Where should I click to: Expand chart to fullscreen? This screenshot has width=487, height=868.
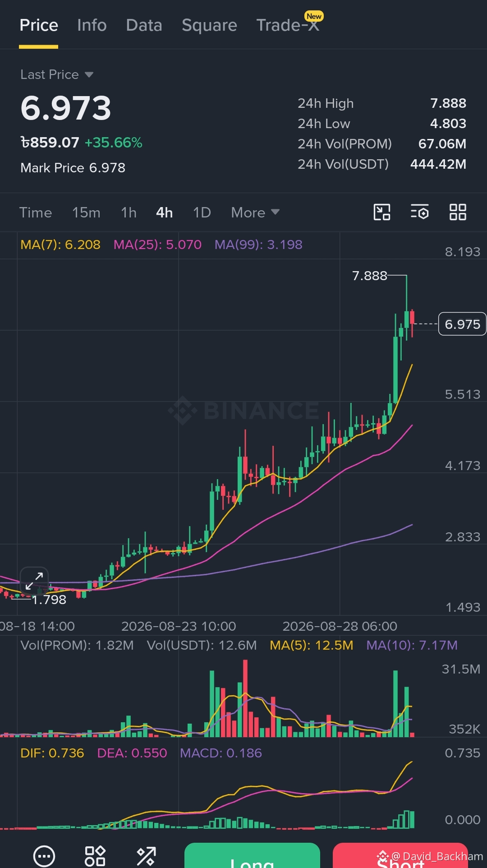(34, 581)
